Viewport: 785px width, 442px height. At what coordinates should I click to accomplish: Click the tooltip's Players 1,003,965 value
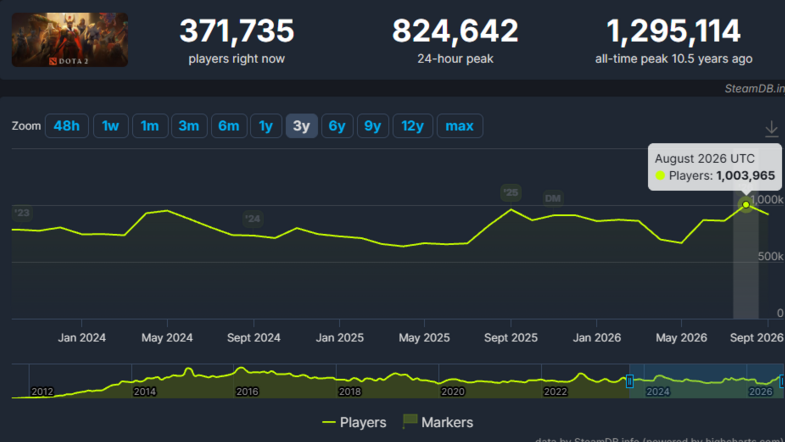pos(745,176)
